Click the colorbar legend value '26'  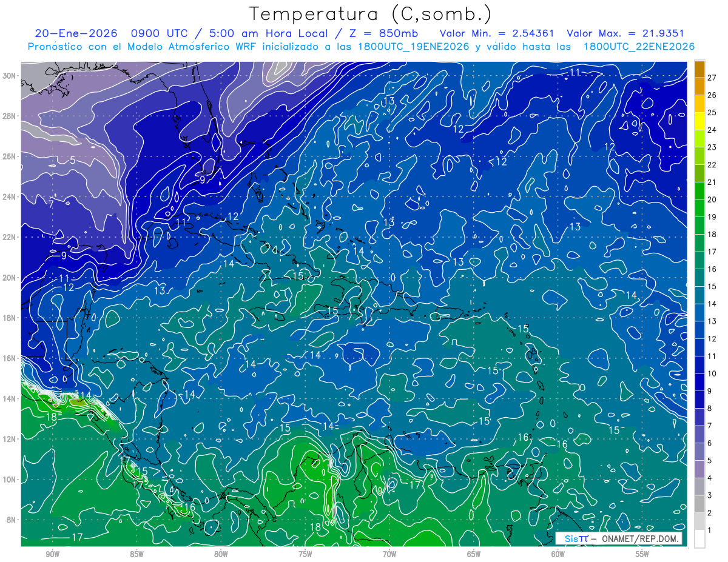(x=712, y=95)
